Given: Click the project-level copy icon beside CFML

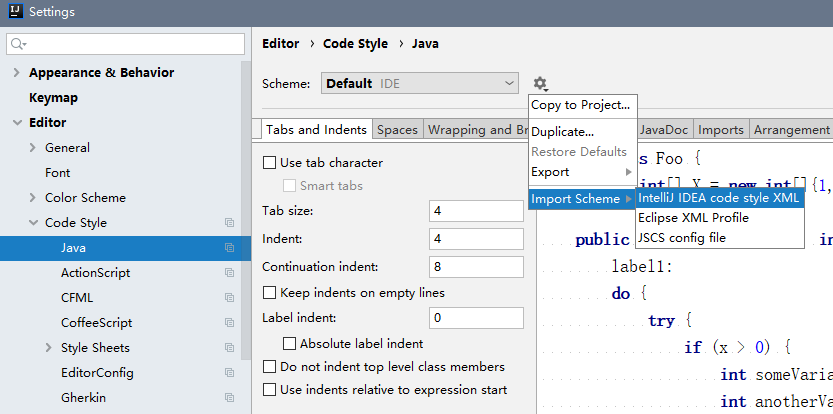Looking at the screenshot, I should [x=229, y=298].
